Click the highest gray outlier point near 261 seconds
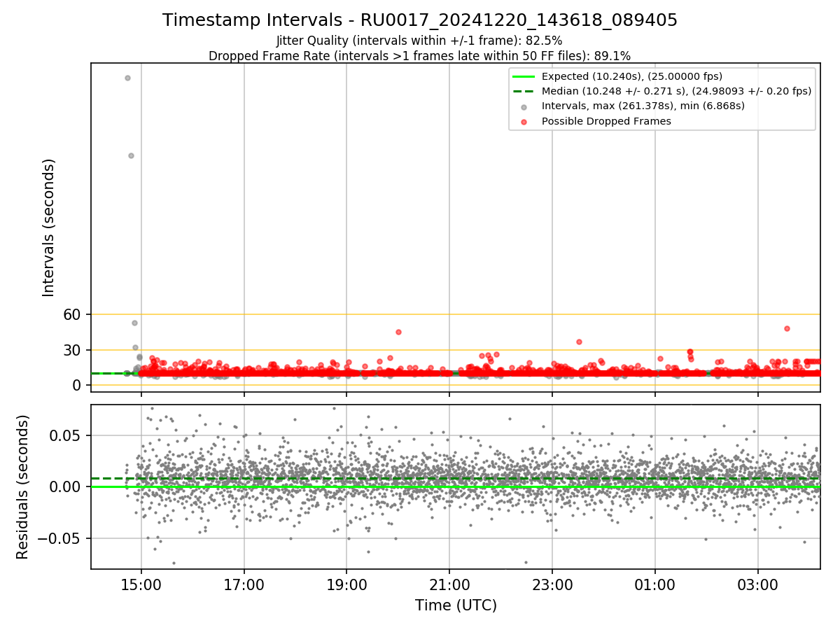This screenshot has width=840, height=630. [x=127, y=78]
